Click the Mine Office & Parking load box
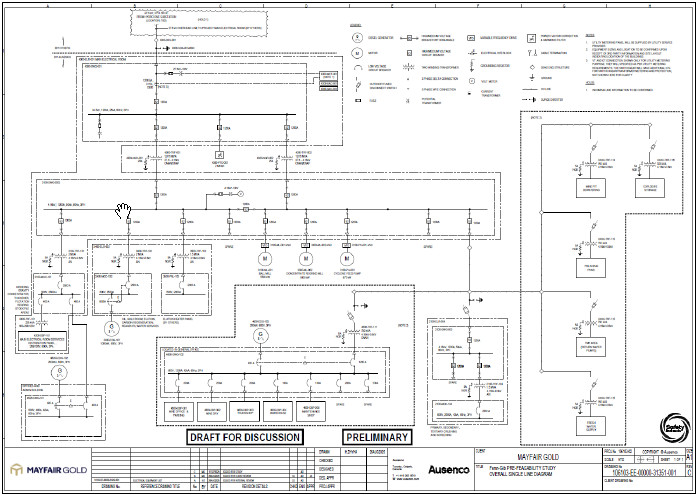The width and height of the screenshot is (696, 495). (x=178, y=412)
